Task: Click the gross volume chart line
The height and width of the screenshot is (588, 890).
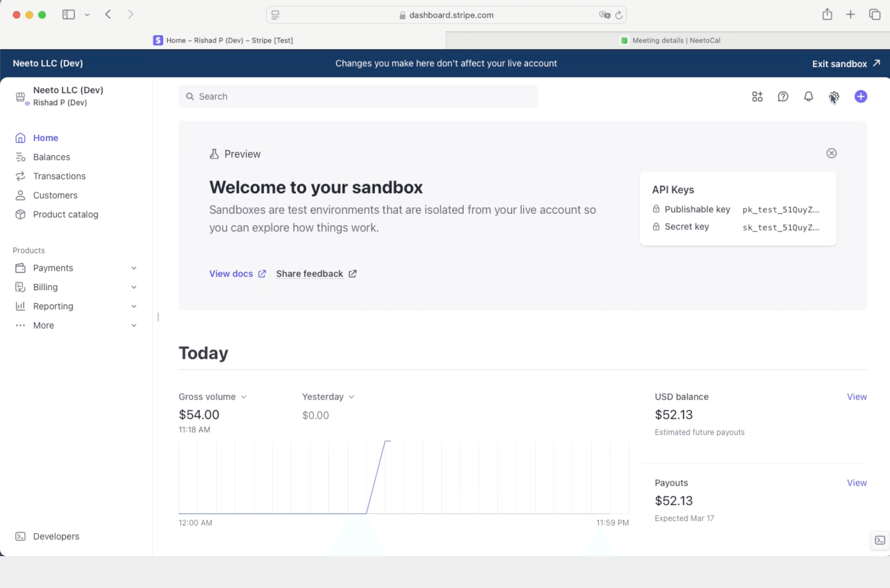Action: tap(376, 477)
